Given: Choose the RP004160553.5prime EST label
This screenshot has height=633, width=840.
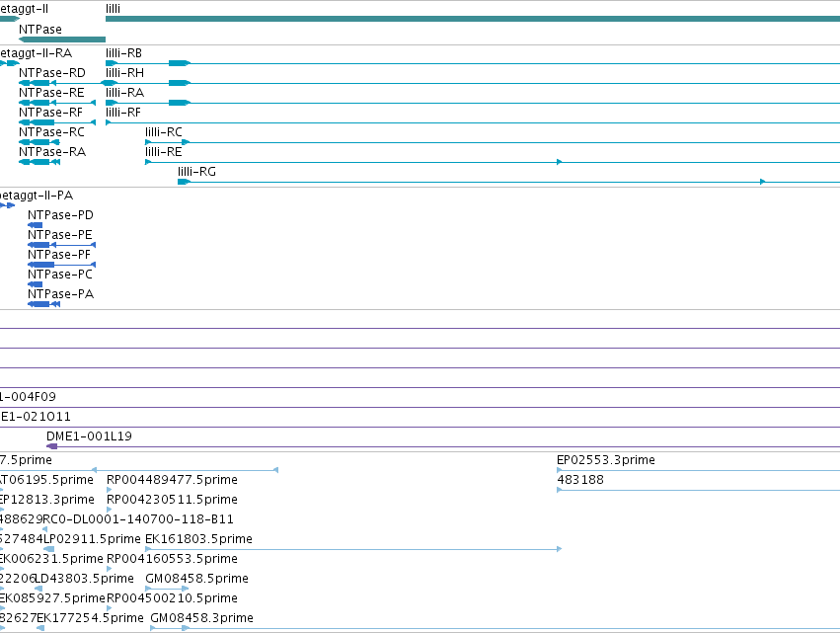Looking at the screenshot, I should pos(172,559).
